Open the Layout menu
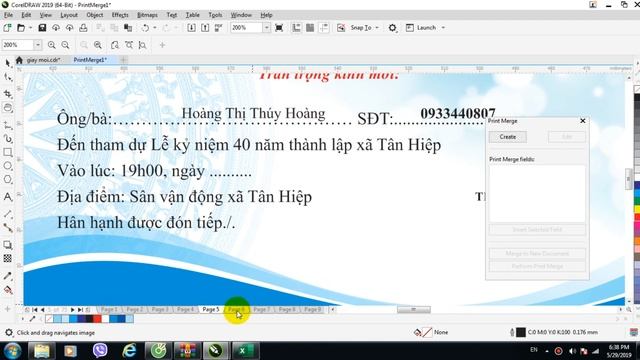This screenshot has height=360, width=640. [69, 15]
